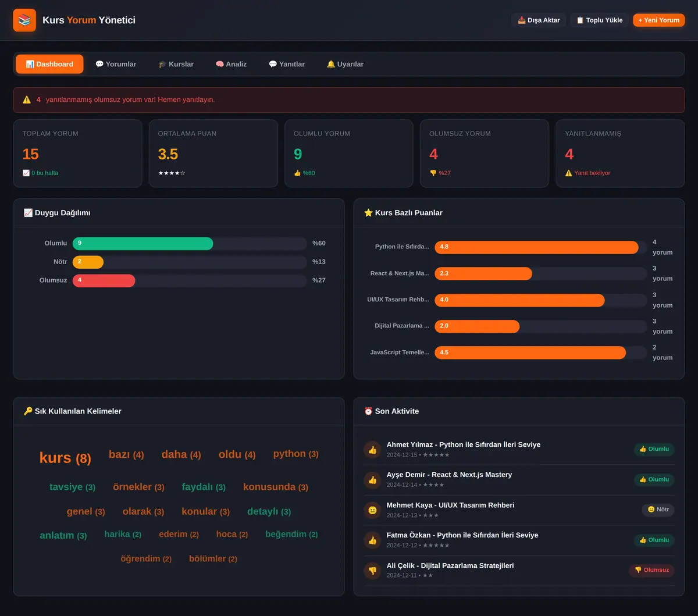Click the green Olumlu sentiment bar
Viewport: 698px width, 616px height.
143,243
